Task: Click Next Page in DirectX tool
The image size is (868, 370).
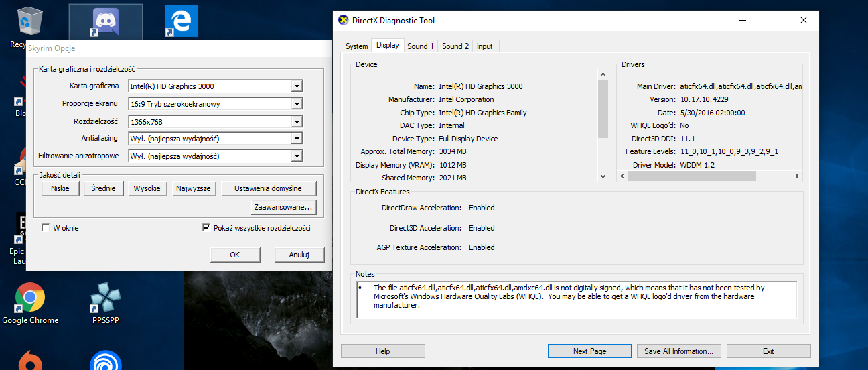Action: pyautogui.click(x=590, y=351)
